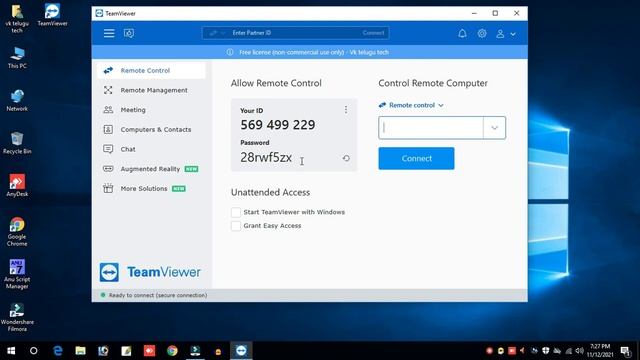
Task: Select the Recycle Bin icon
Action: [x=17, y=143]
